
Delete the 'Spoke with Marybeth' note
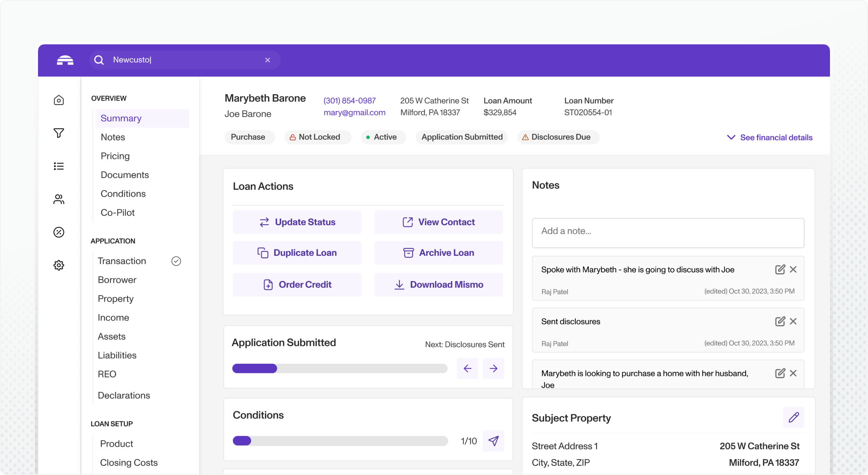click(793, 270)
